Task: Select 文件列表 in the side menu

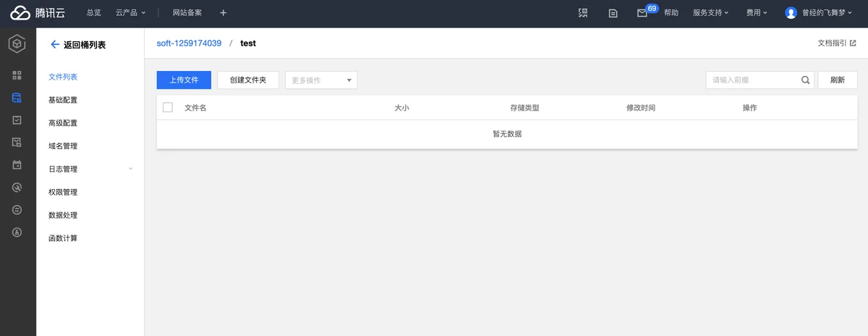Action: [x=63, y=77]
